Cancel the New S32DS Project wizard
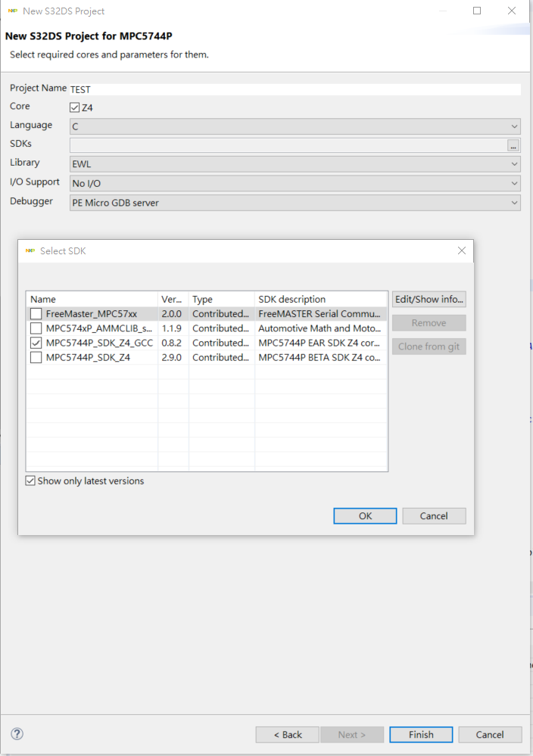Image resolution: width=533 pixels, height=756 pixels. 490,734
